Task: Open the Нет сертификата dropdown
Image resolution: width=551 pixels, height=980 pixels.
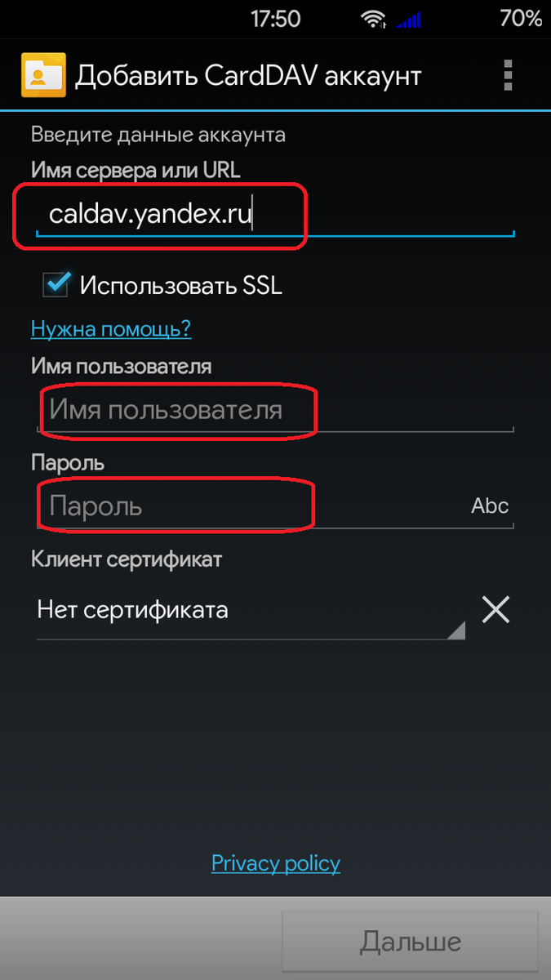Action: pos(251,610)
